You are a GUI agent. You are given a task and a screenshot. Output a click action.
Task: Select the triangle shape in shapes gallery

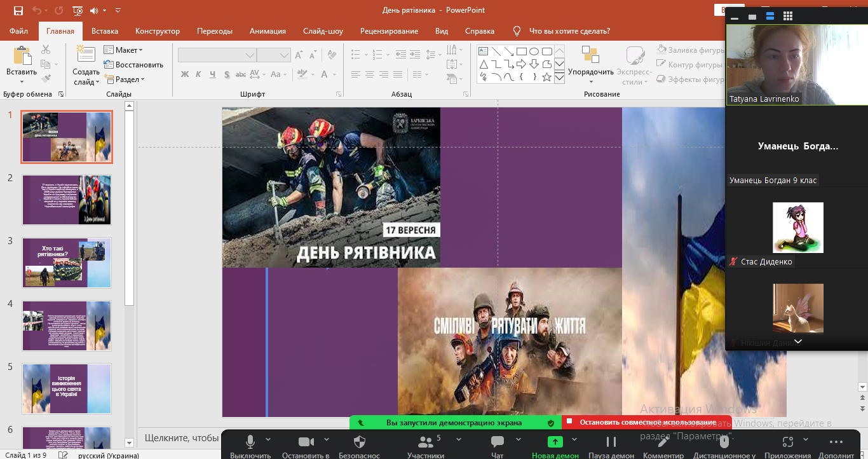pos(484,64)
